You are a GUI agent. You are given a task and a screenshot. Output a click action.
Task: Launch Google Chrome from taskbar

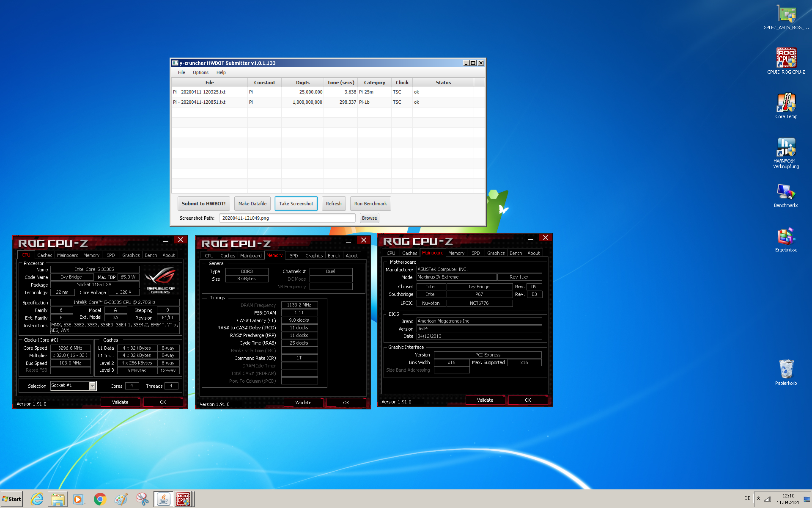100,500
